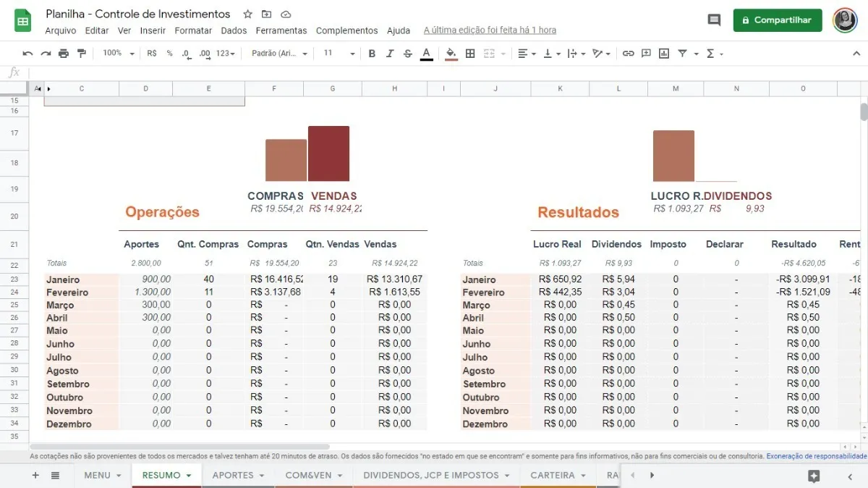The width and height of the screenshot is (868, 488).
Task: Open the last edit history link
Action: click(x=490, y=30)
